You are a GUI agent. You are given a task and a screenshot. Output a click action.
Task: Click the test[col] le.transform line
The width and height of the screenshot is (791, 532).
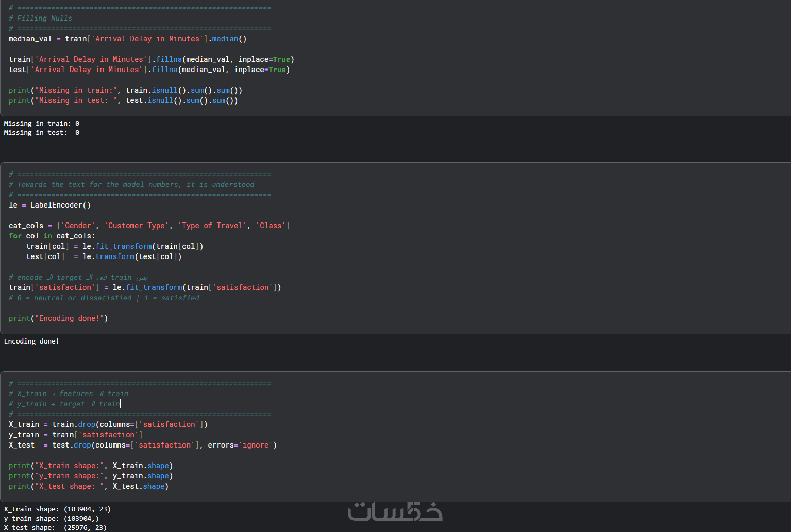pyautogui.click(x=104, y=257)
